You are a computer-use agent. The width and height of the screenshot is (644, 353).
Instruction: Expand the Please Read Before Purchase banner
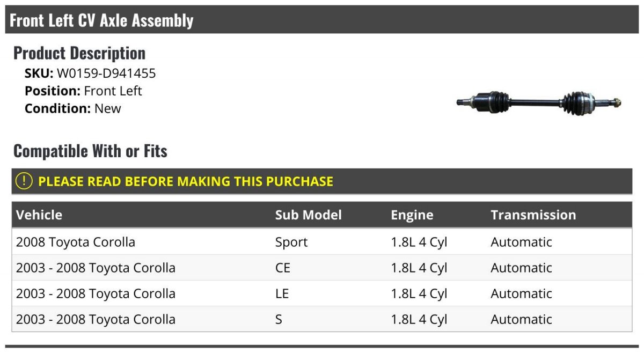coord(186,181)
